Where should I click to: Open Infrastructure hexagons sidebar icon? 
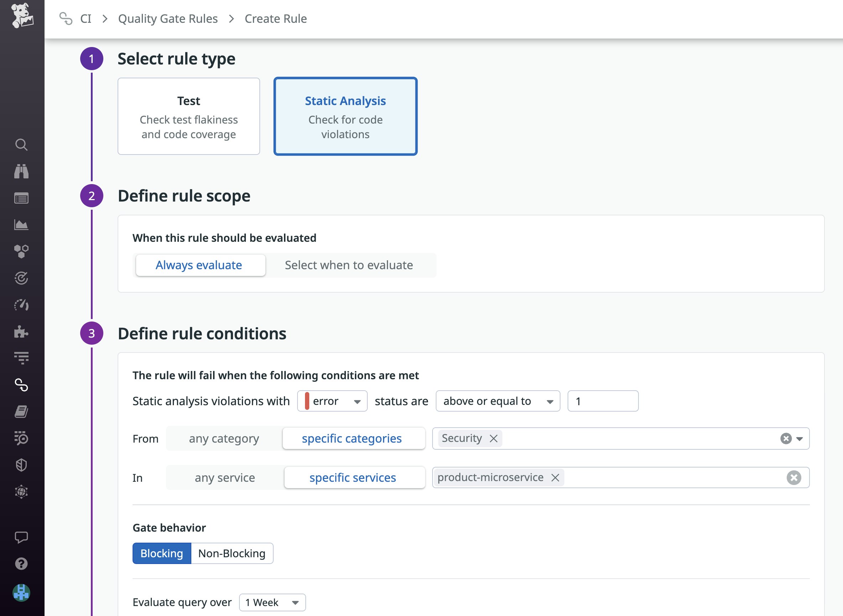click(22, 252)
